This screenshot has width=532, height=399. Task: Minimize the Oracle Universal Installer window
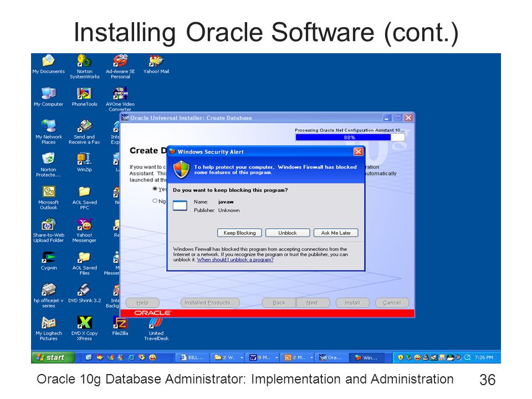click(x=387, y=117)
